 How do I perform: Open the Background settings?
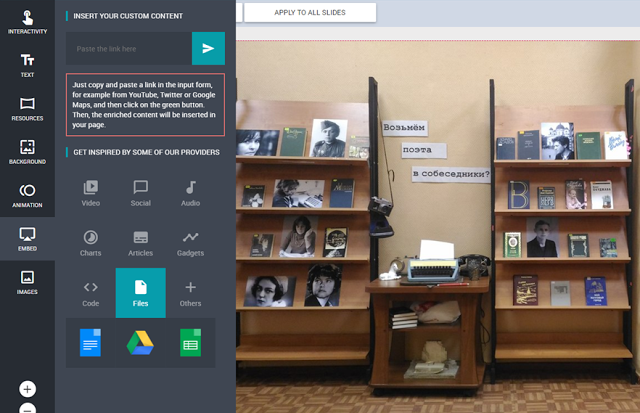pyautogui.click(x=27, y=151)
